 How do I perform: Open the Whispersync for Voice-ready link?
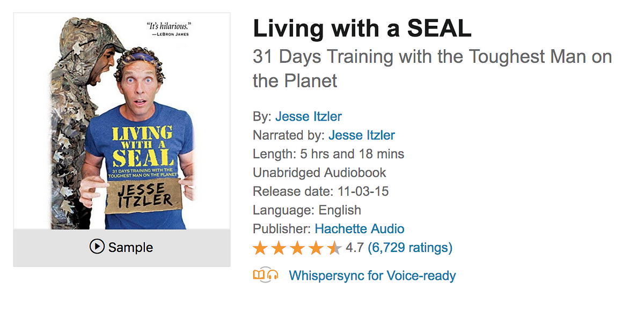click(372, 276)
